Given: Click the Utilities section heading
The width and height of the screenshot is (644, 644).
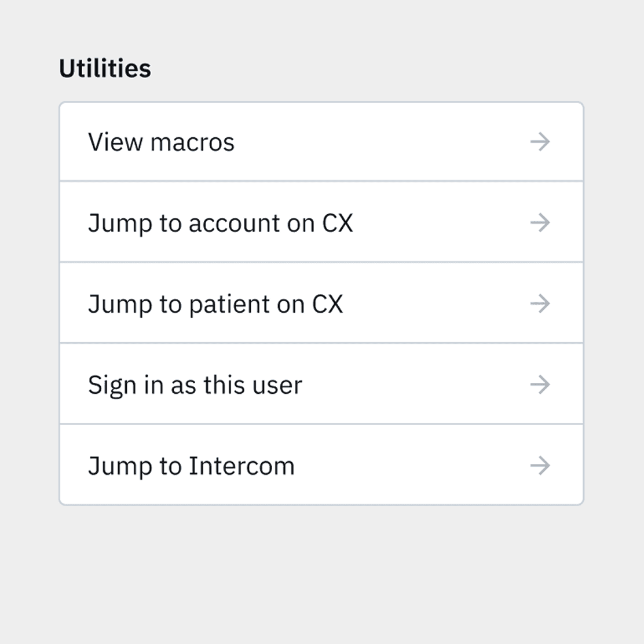Looking at the screenshot, I should tap(105, 68).
